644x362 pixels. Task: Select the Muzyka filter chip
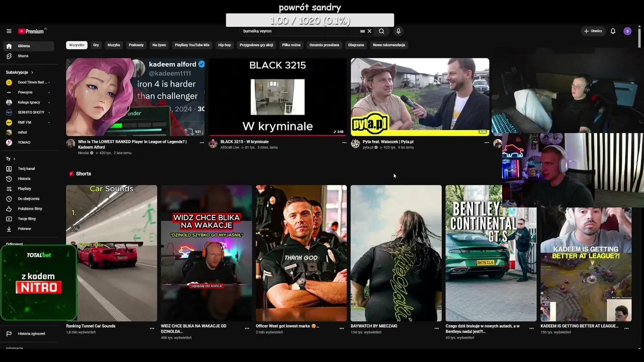pos(114,45)
